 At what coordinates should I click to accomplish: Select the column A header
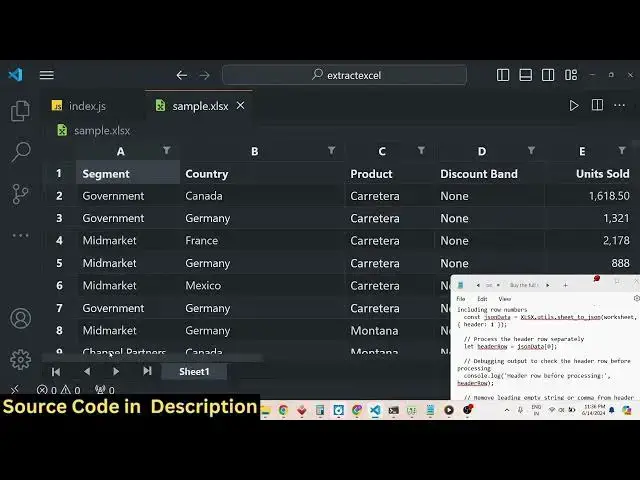[120, 151]
